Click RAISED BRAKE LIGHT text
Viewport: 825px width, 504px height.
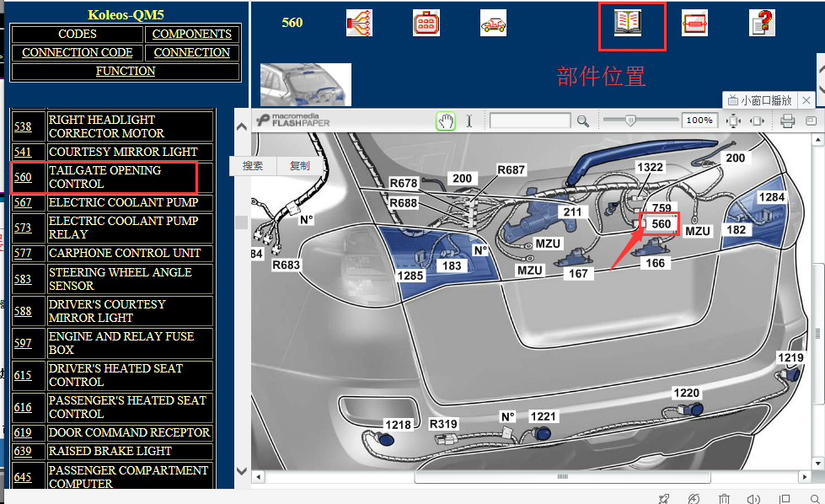110,451
